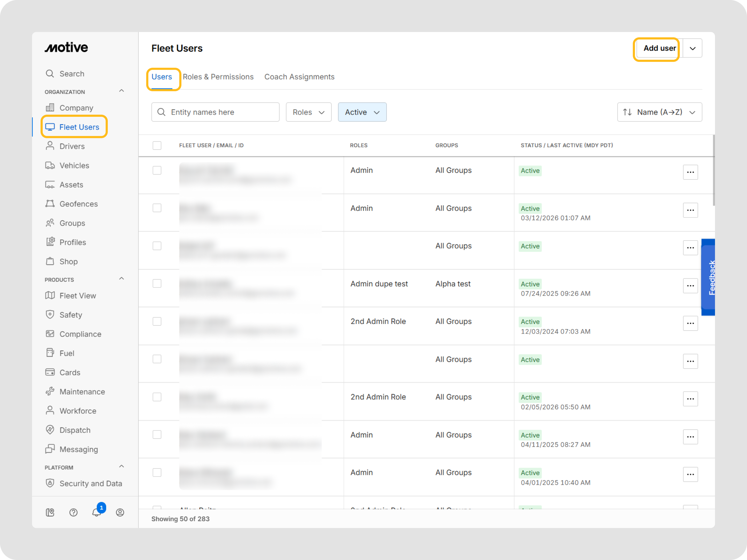Open the Maintenance wrench item
The width and height of the screenshot is (747, 560).
(x=82, y=391)
